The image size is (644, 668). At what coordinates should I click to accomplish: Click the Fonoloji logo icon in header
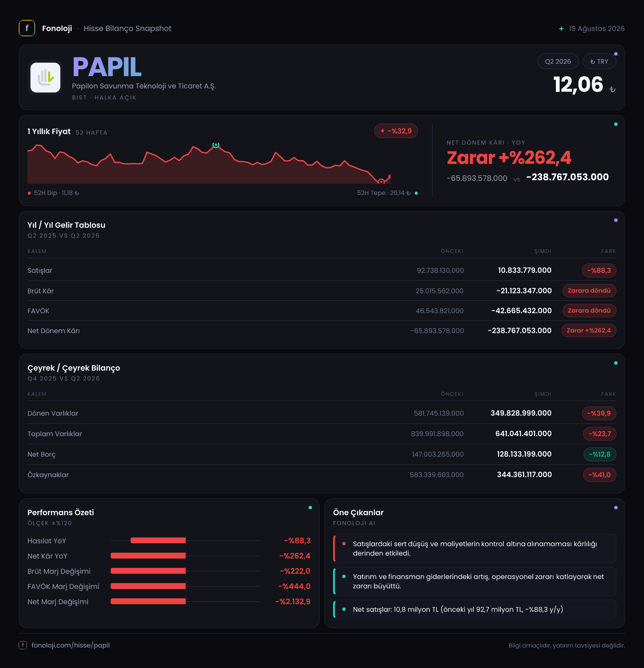(x=27, y=28)
